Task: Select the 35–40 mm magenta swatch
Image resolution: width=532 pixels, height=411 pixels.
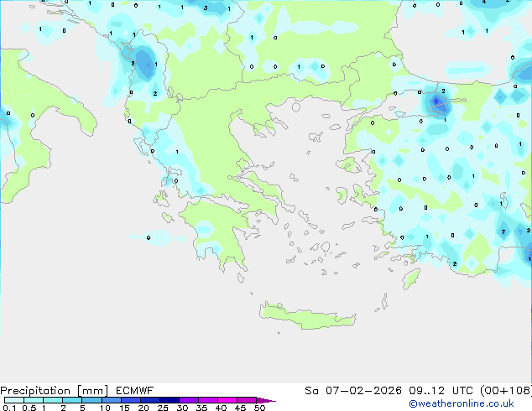Action: tap(208, 400)
